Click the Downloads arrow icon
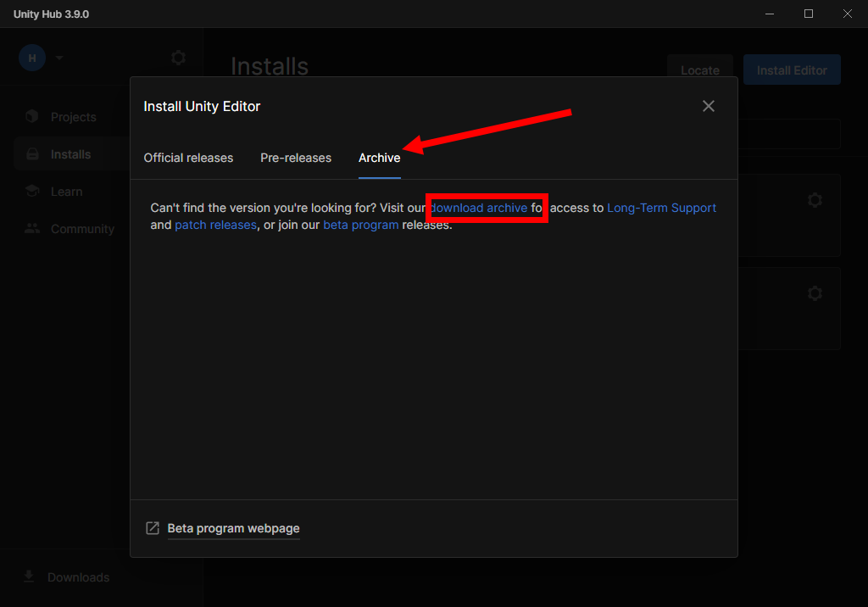The image size is (868, 607). (x=29, y=576)
